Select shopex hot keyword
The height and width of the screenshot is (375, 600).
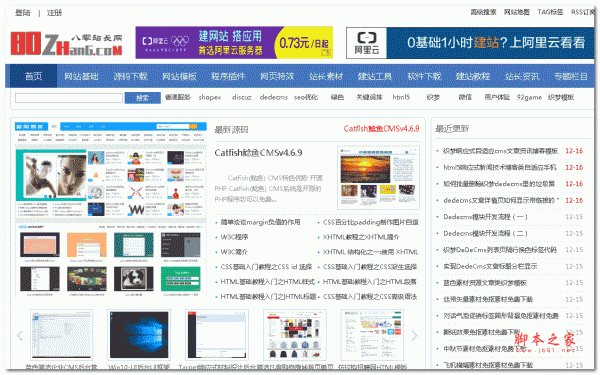pyautogui.click(x=210, y=97)
